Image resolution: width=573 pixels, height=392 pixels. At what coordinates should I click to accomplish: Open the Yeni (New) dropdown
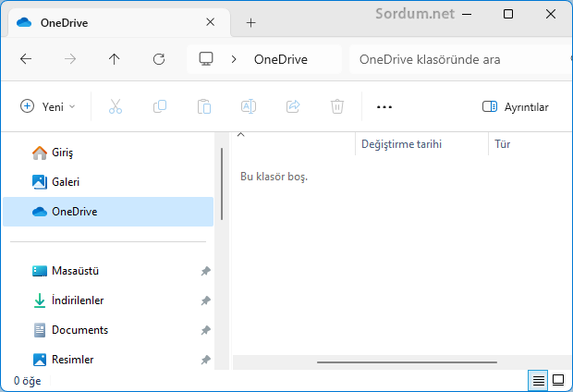[48, 106]
